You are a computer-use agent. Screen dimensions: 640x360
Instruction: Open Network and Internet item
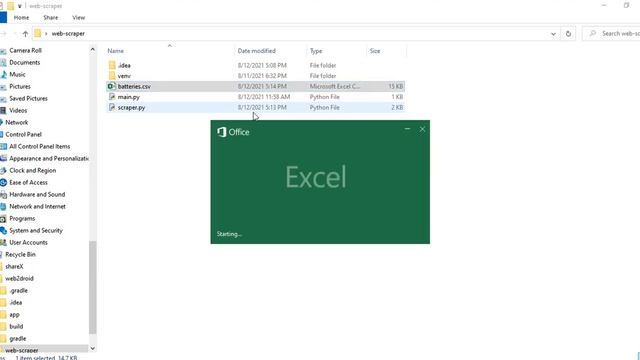[x=37, y=207]
